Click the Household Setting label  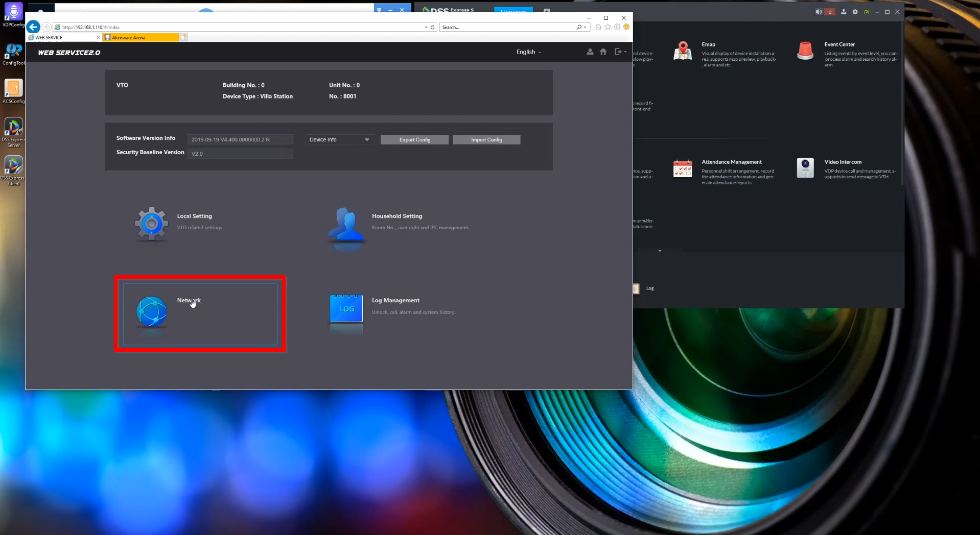(x=397, y=216)
